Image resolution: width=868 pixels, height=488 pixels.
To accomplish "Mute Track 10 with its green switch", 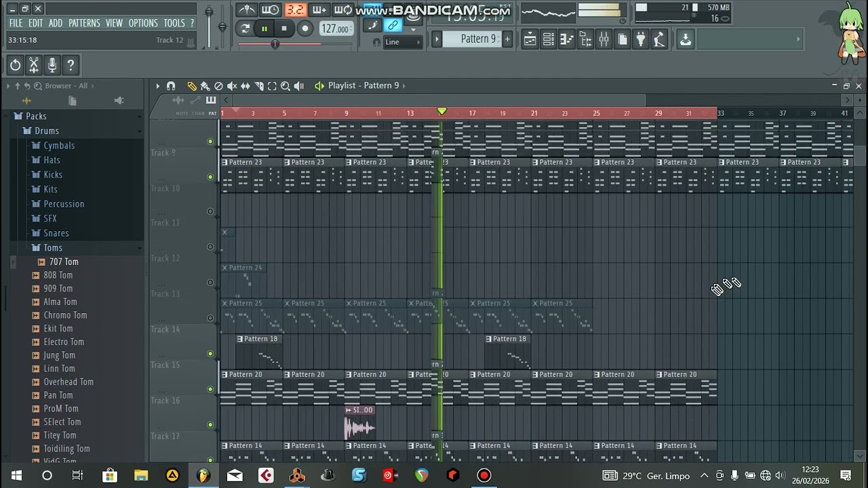I will click(210, 177).
